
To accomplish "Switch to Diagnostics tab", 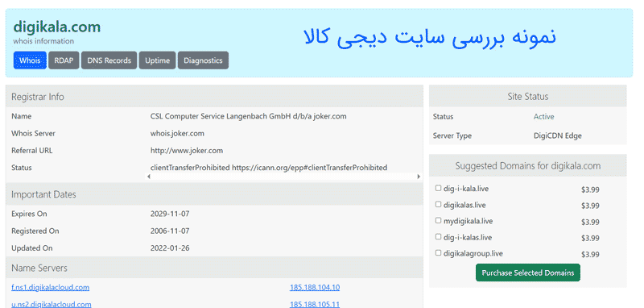I will 203,60.
